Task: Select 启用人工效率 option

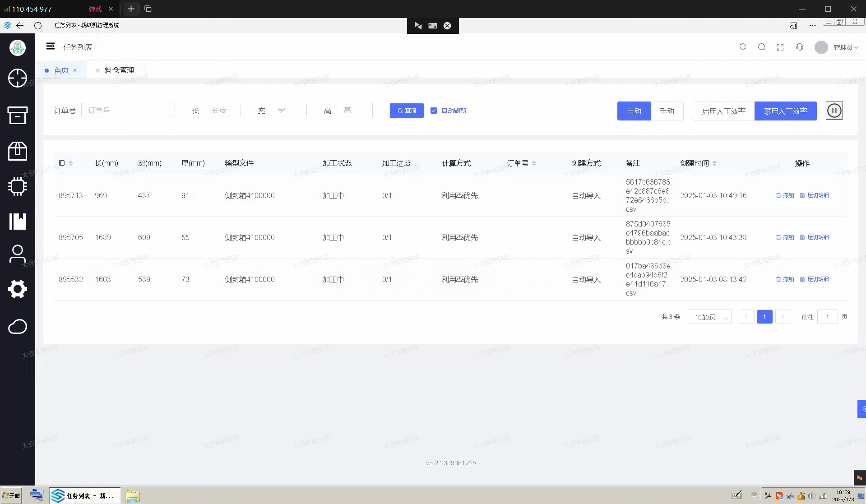Action: (723, 111)
